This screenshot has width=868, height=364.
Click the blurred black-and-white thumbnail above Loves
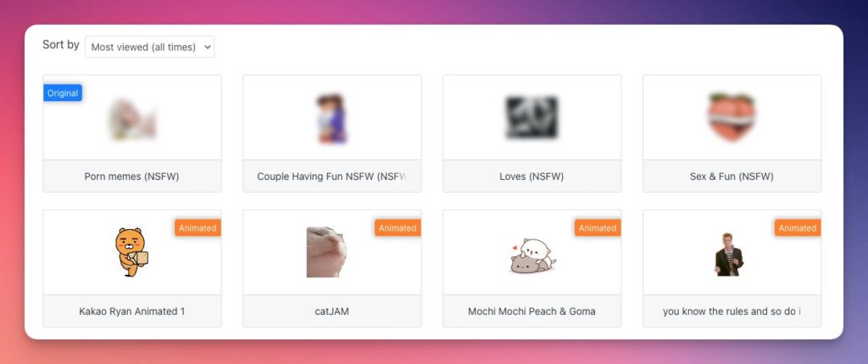coord(532,117)
